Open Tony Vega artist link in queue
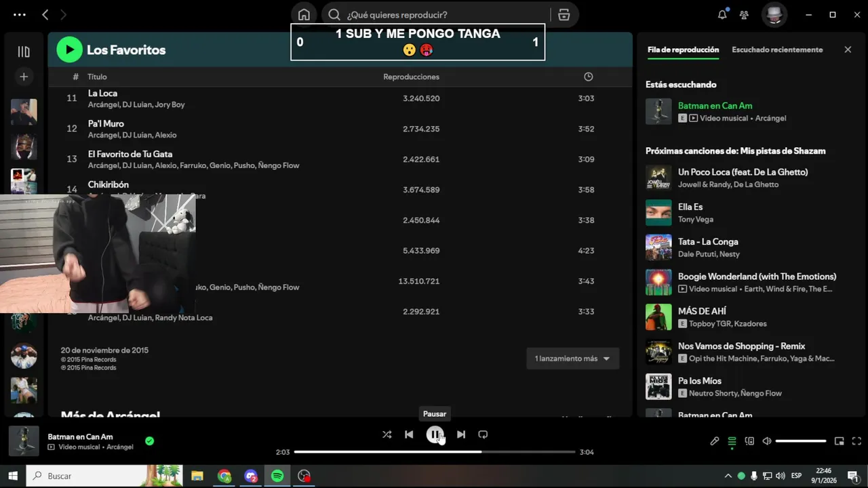868x488 pixels. (695, 220)
